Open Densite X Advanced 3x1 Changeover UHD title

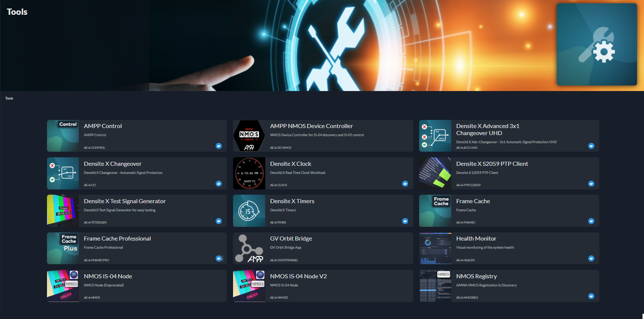tap(488, 130)
